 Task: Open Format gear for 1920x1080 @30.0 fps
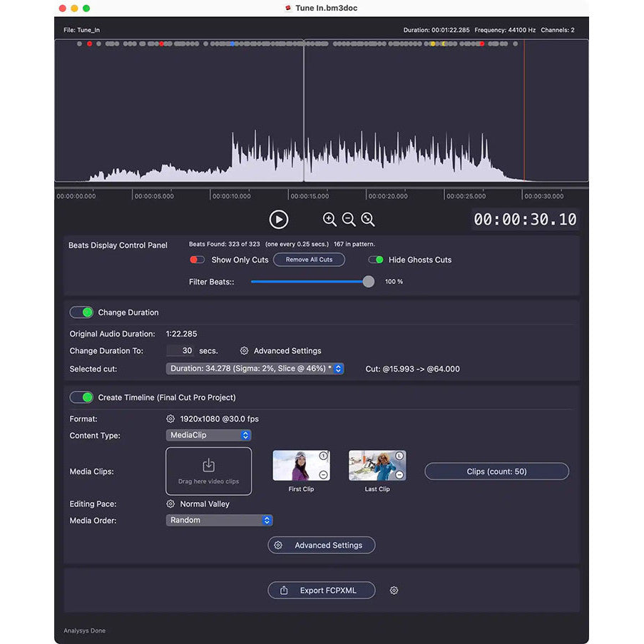(x=170, y=419)
